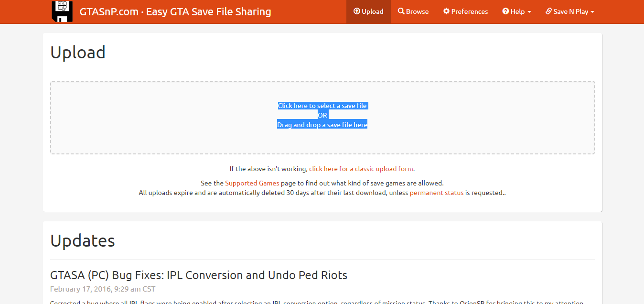This screenshot has height=304, width=644.
Task: Click the Help question mark icon
Action: pos(505,11)
